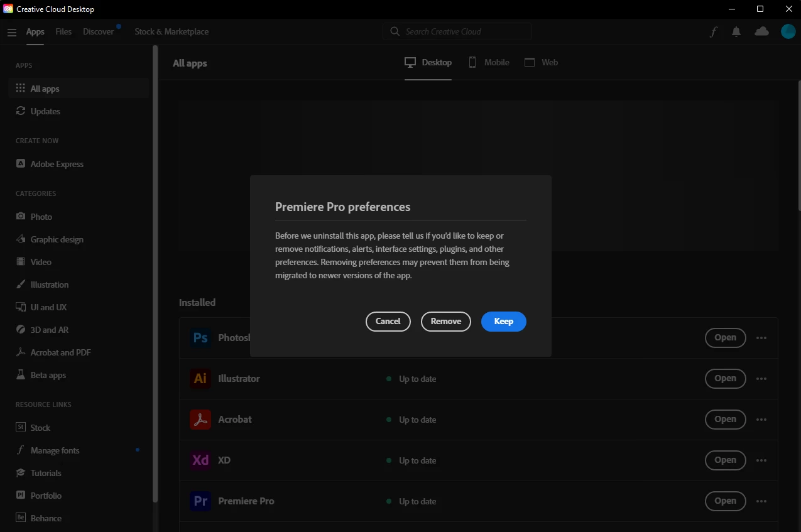Open the Discover tab
This screenshot has width=801, height=532.
pyautogui.click(x=99, y=31)
